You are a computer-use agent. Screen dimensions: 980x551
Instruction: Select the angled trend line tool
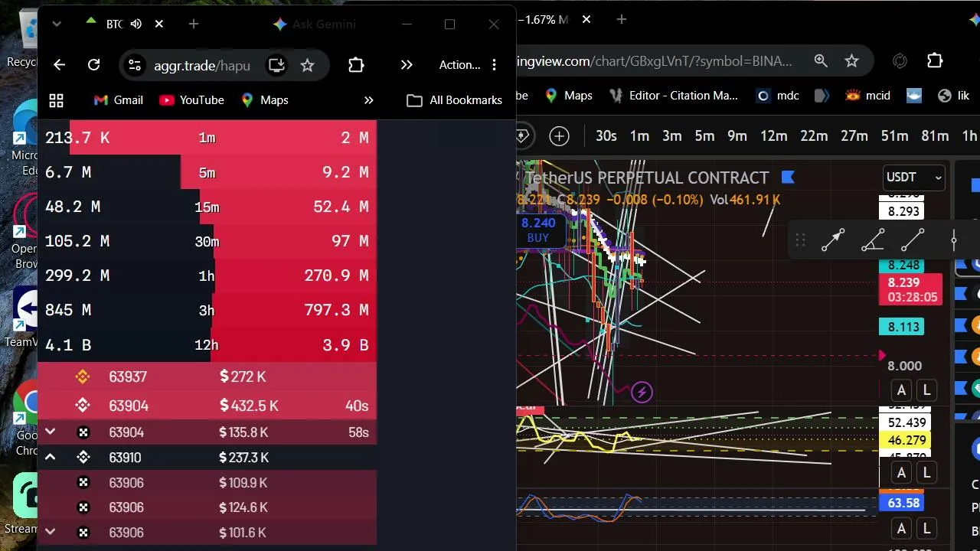873,240
